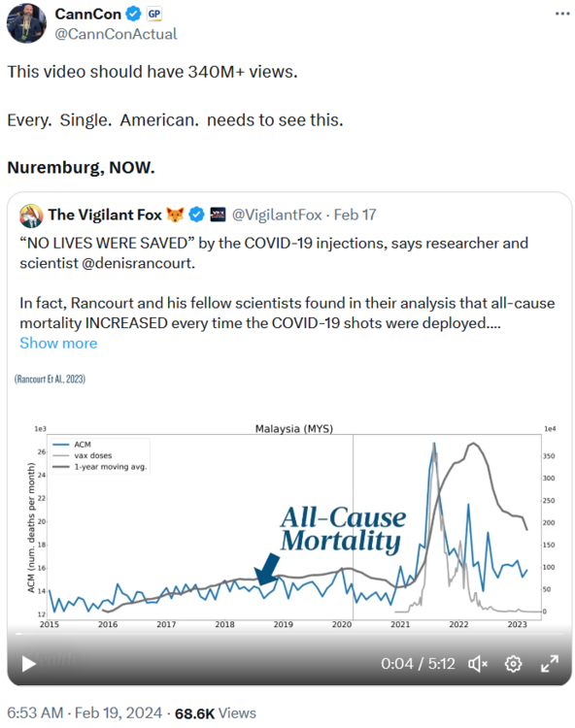Open the @CannConActual handle

(117, 34)
